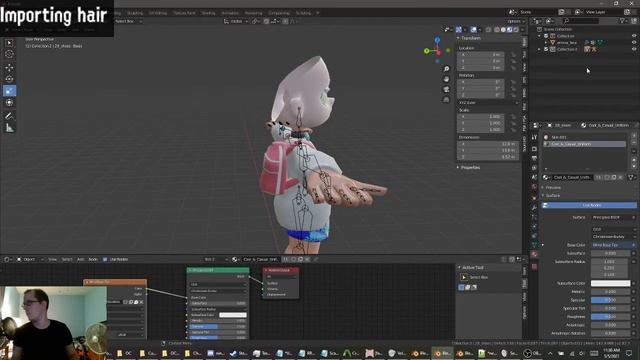640x360 pixels.
Task: Open the Shading workspace tab
Action: click(208, 13)
